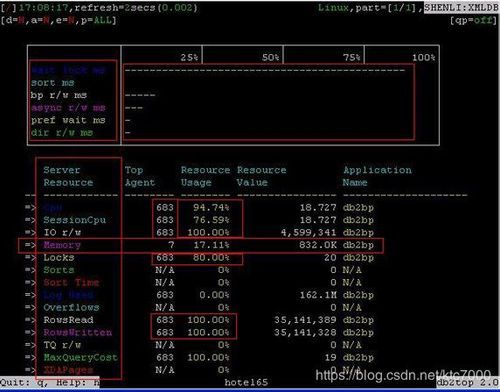
Task: Click the refresh=2secs(0.002) header text
Action: click(x=136, y=7)
